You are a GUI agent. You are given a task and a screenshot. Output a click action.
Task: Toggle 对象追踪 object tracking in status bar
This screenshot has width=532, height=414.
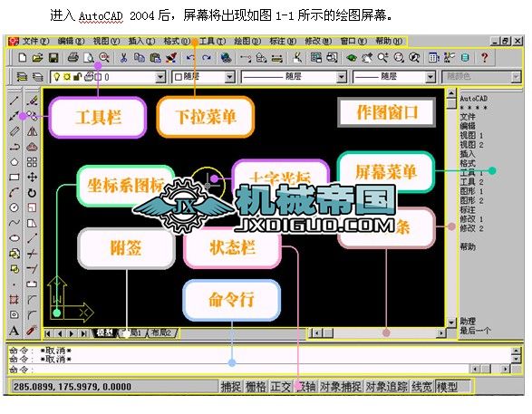coord(386,387)
